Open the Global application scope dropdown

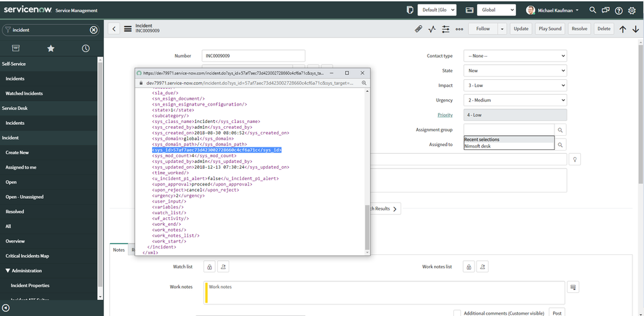[496, 10]
